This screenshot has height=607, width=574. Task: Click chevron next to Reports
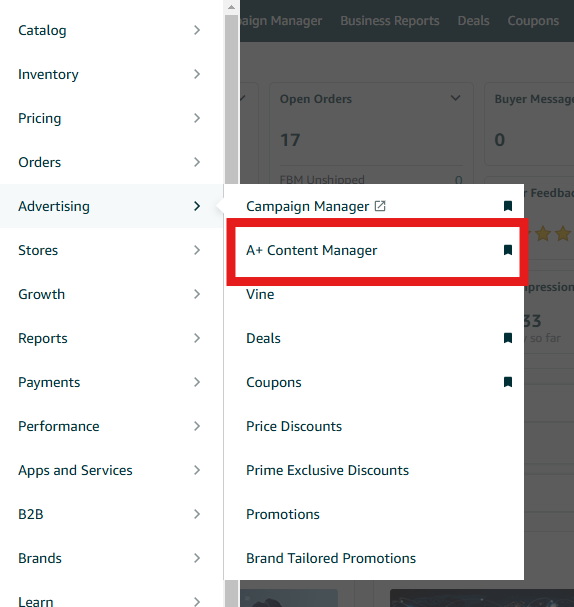point(197,338)
